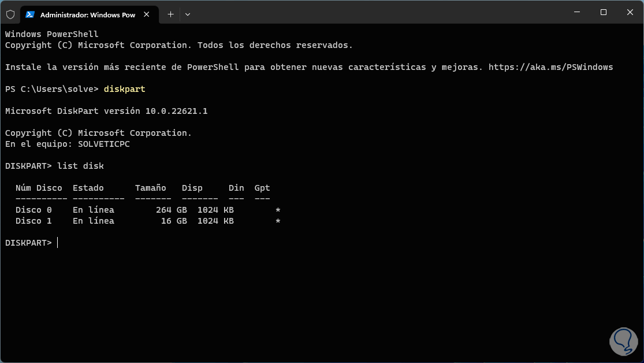Screen dimensions: 644x363
Task: Click the Gpt asterisk for Disco 1
Action: [x=278, y=221]
